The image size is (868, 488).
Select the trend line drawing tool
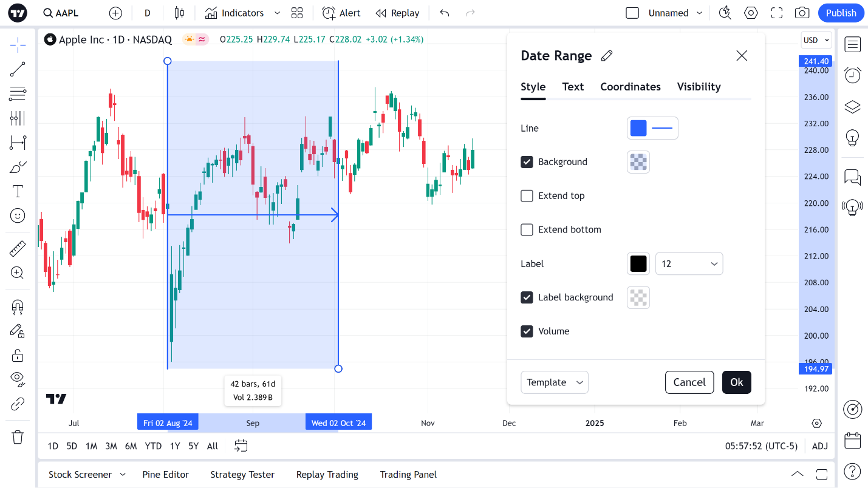(x=18, y=69)
